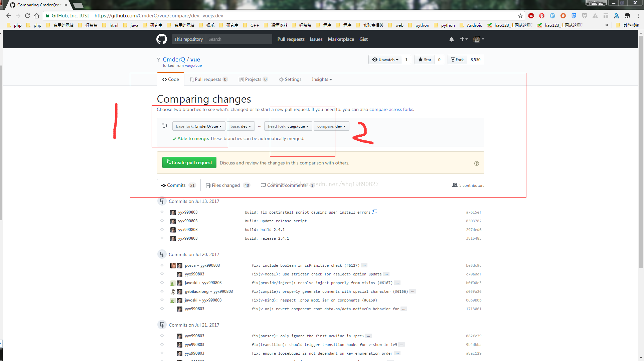Viewport: 644px width, 361px height.
Task: Click the browser address bar URL
Action: (159, 16)
